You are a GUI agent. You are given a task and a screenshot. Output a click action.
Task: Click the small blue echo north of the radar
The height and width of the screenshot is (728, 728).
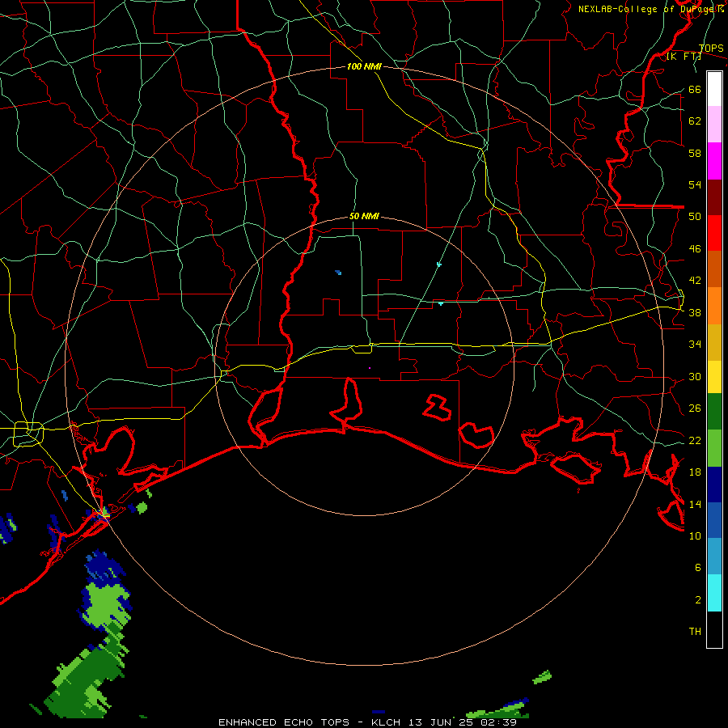point(338,272)
